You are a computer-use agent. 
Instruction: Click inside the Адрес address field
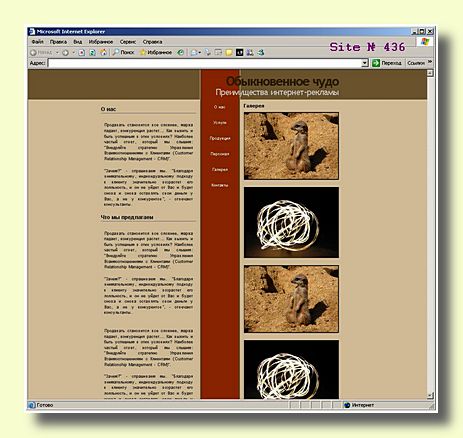(x=205, y=63)
